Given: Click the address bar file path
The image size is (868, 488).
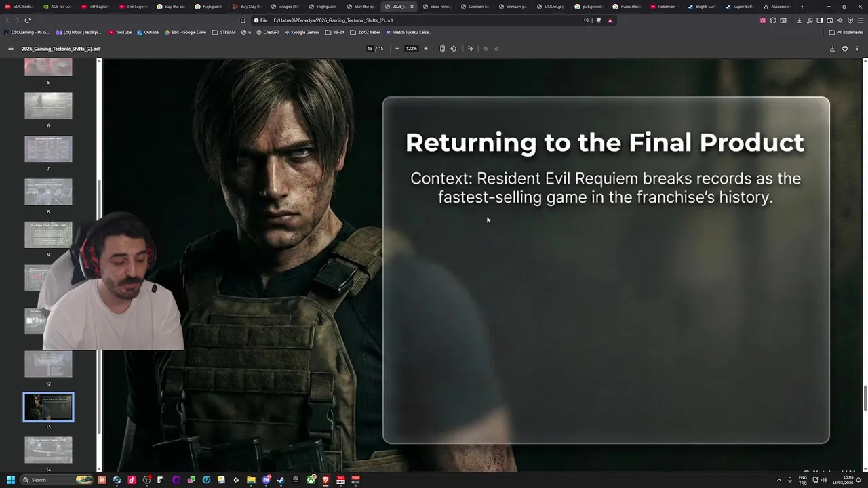Looking at the screenshot, I should pos(334,20).
